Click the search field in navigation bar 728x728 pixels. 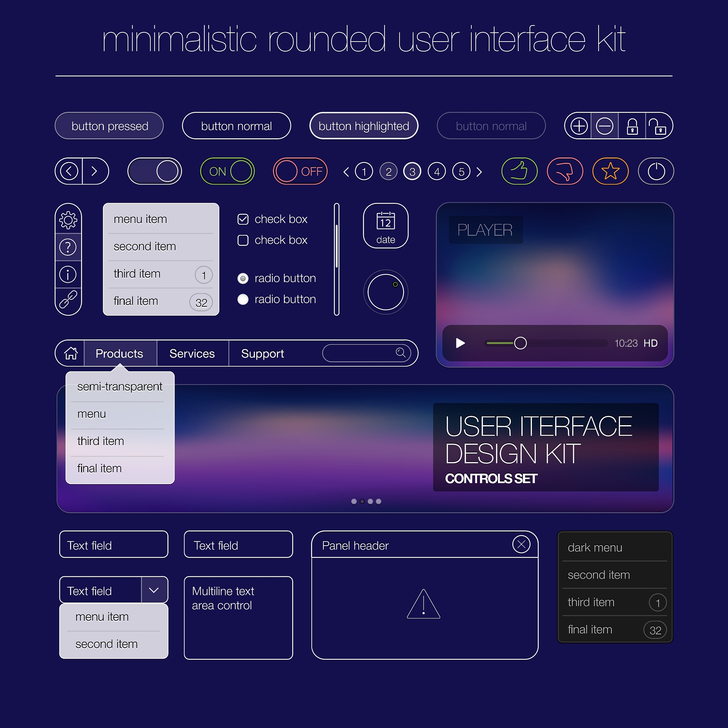(366, 353)
